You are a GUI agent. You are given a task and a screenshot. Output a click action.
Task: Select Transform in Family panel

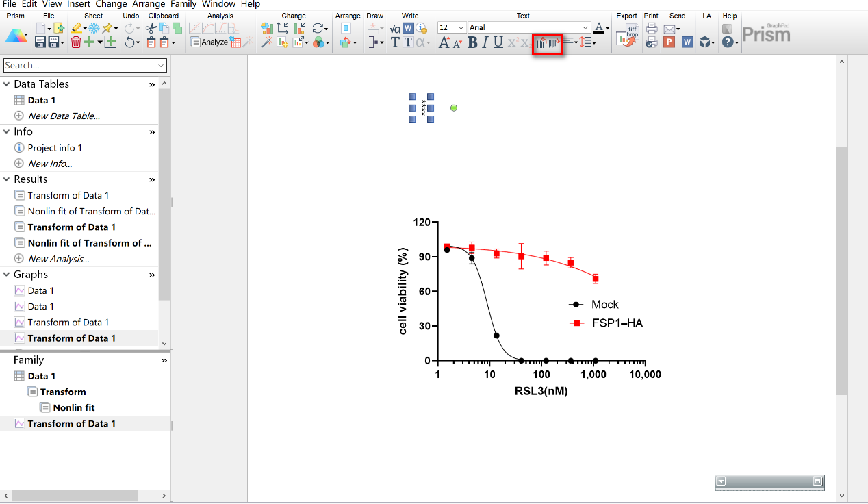click(63, 392)
